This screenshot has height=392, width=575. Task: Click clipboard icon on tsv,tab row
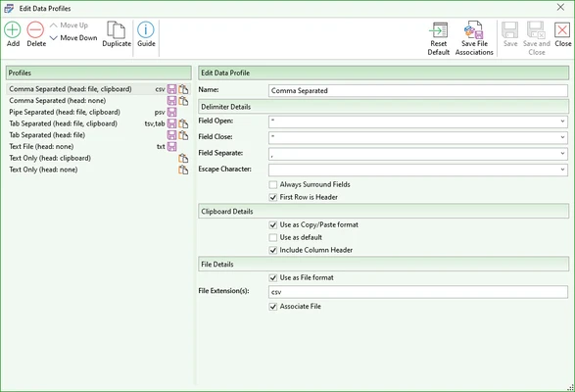183,123
